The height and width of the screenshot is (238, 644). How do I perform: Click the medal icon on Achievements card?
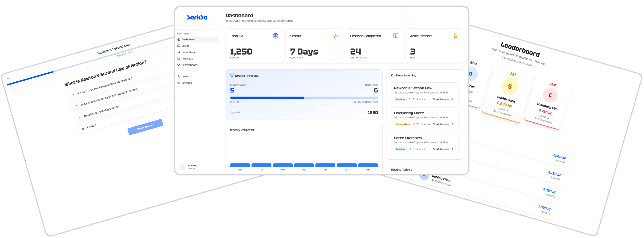pyautogui.click(x=455, y=36)
